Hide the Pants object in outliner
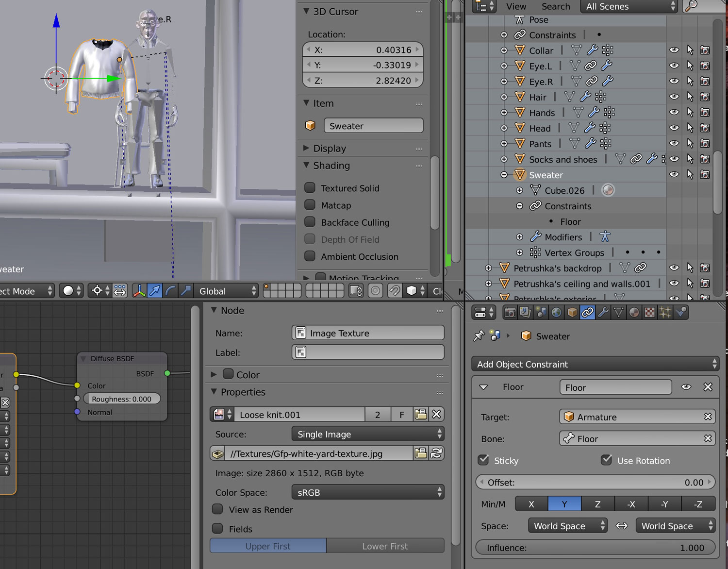 point(674,144)
